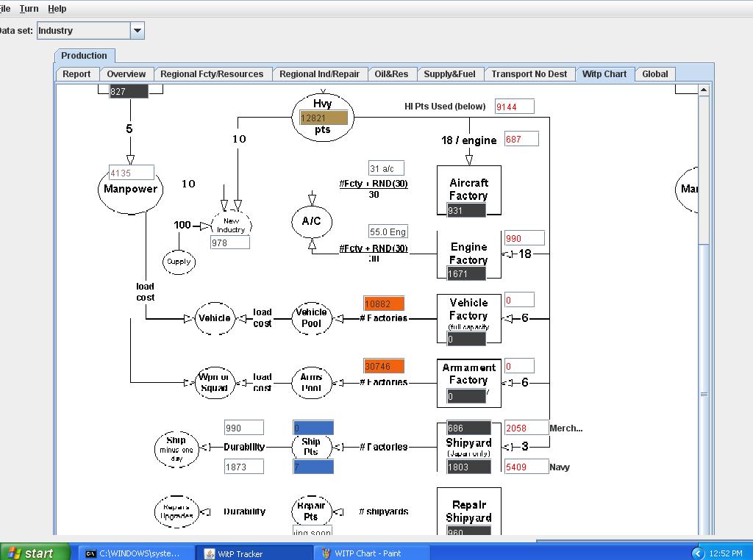Click the orange 10882 Vehicle Pool field
The width and height of the screenshot is (753, 560).
click(384, 304)
